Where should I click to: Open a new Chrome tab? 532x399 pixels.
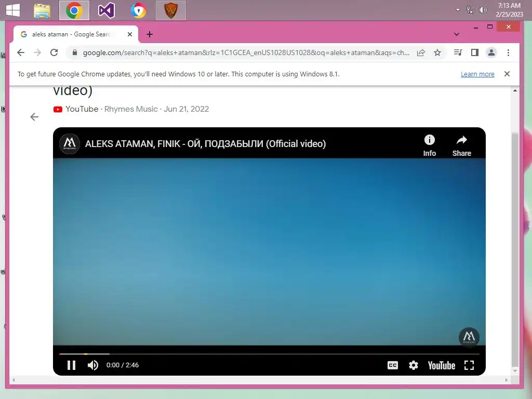pos(150,34)
